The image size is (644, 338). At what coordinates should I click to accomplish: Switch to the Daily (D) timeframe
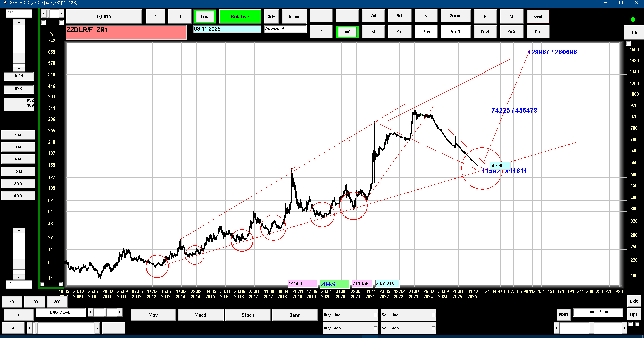point(321,32)
